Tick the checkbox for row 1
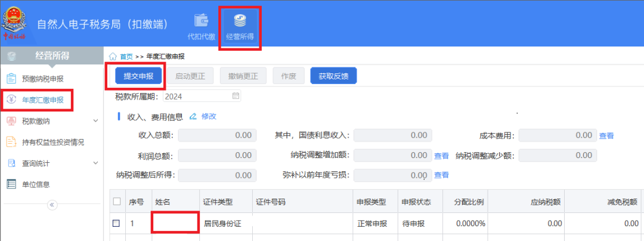Image resolution: width=644 pixels, height=241 pixels. 117,223
